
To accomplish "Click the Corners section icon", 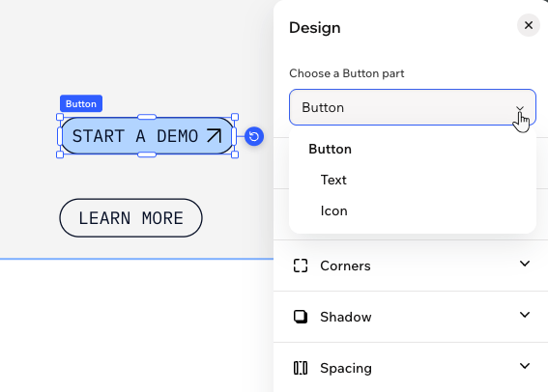I will click(301, 266).
